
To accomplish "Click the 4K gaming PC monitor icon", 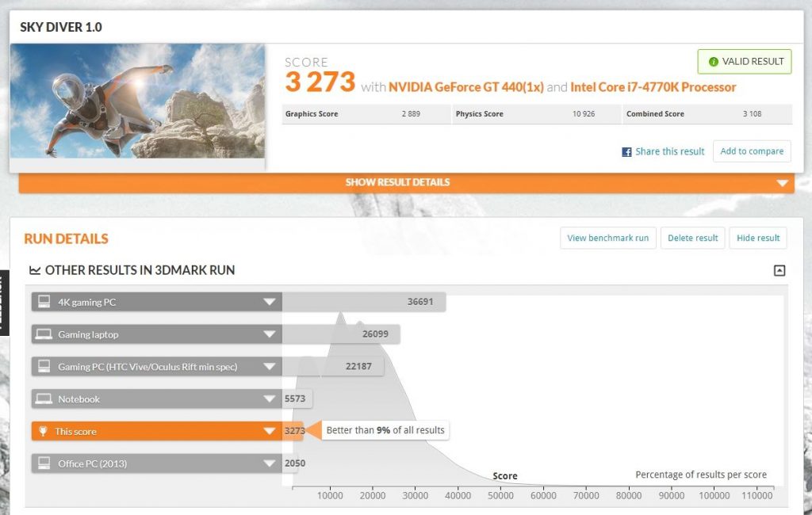I will [x=44, y=302].
